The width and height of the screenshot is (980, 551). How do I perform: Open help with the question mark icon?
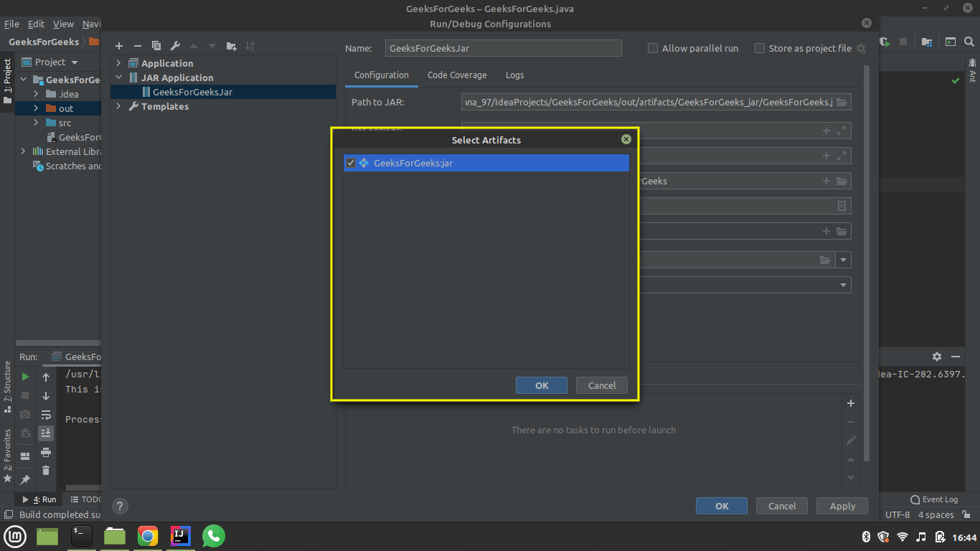click(121, 505)
